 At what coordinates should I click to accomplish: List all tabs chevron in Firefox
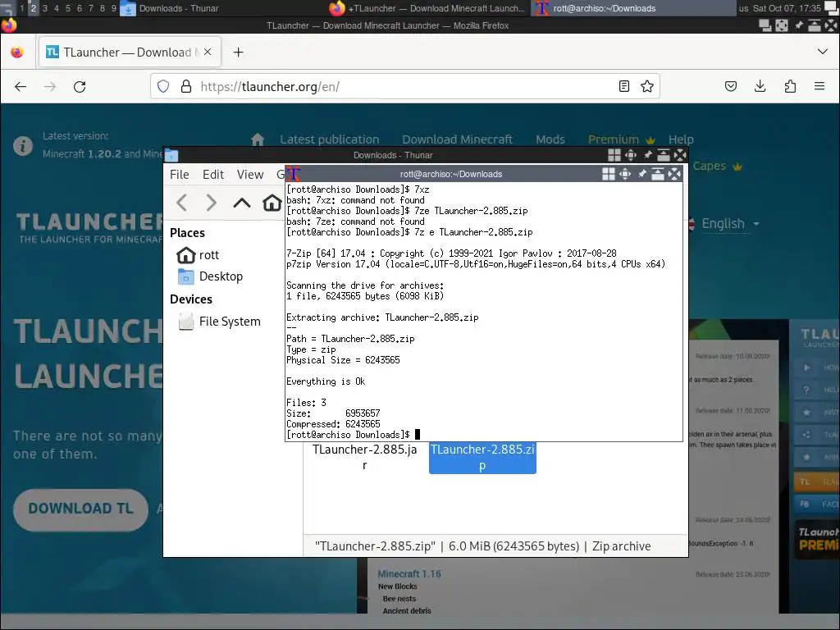(x=822, y=52)
